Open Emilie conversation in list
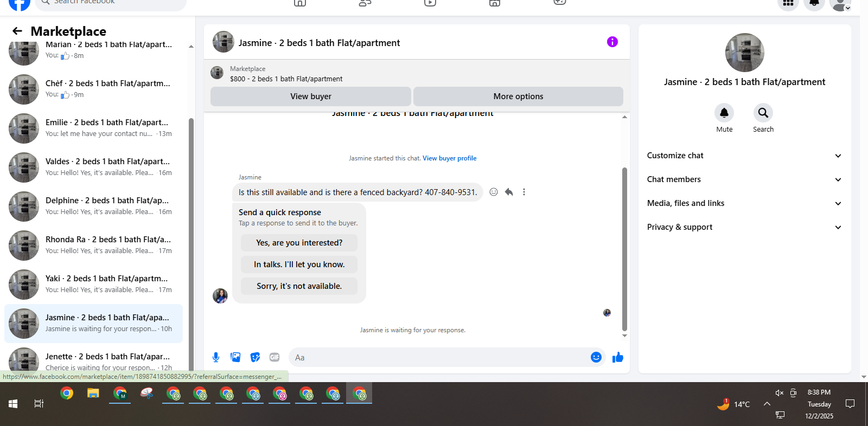 pos(93,128)
